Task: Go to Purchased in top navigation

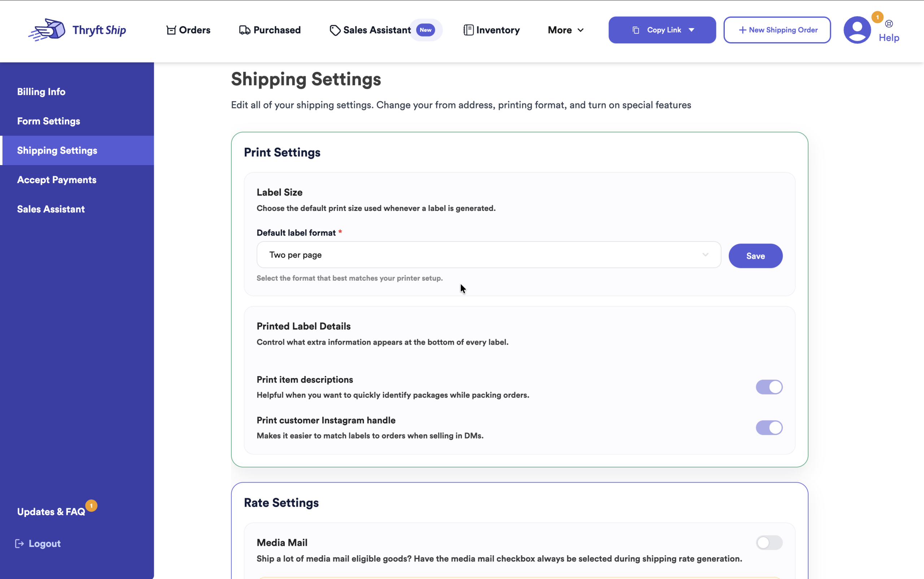Action: tap(270, 30)
